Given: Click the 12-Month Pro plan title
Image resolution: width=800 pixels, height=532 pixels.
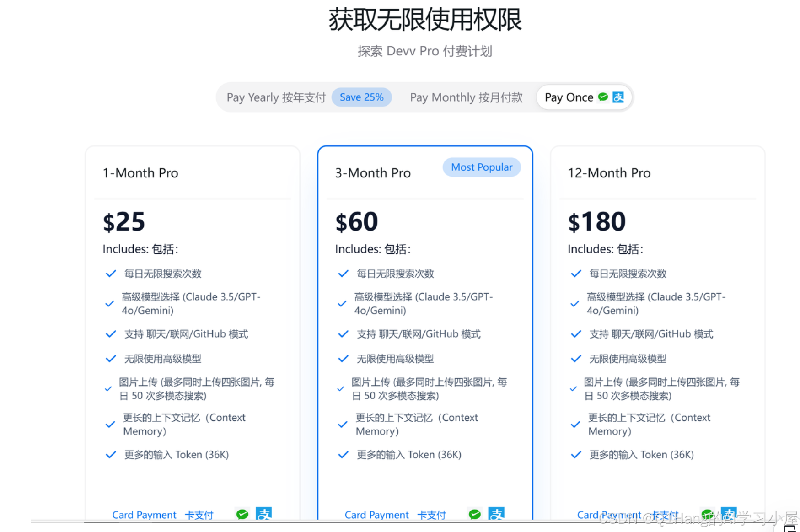Looking at the screenshot, I should (x=609, y=173).
